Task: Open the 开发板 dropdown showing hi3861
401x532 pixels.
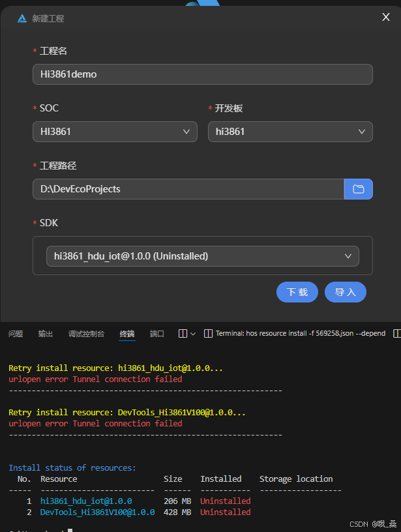Action: coord(290,132)
